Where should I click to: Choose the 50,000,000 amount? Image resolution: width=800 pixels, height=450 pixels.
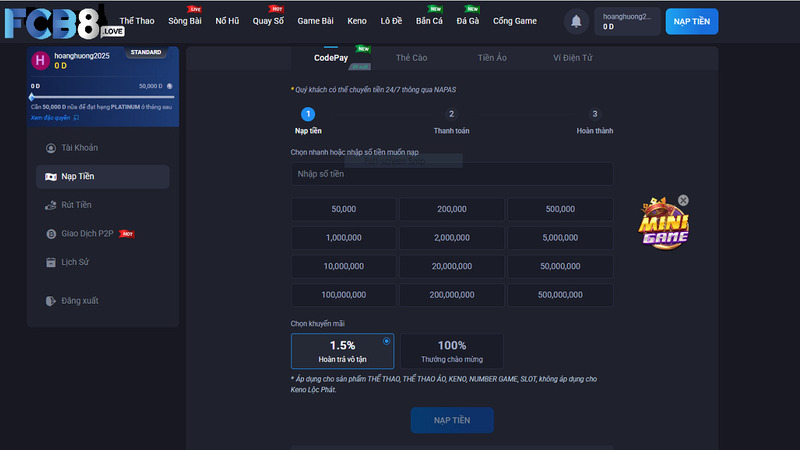tap(560, 266)
